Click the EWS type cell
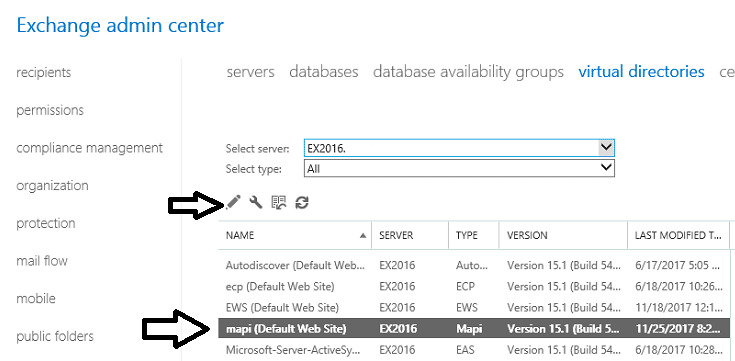Image resolution: width=735 pixels, height=361 pixels. pos(467,308)
